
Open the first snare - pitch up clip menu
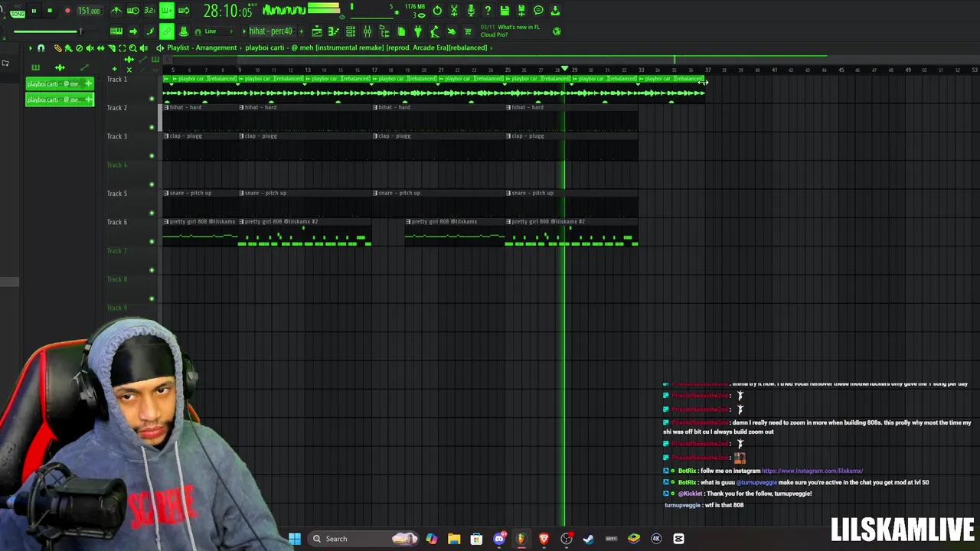click(166, 194)
